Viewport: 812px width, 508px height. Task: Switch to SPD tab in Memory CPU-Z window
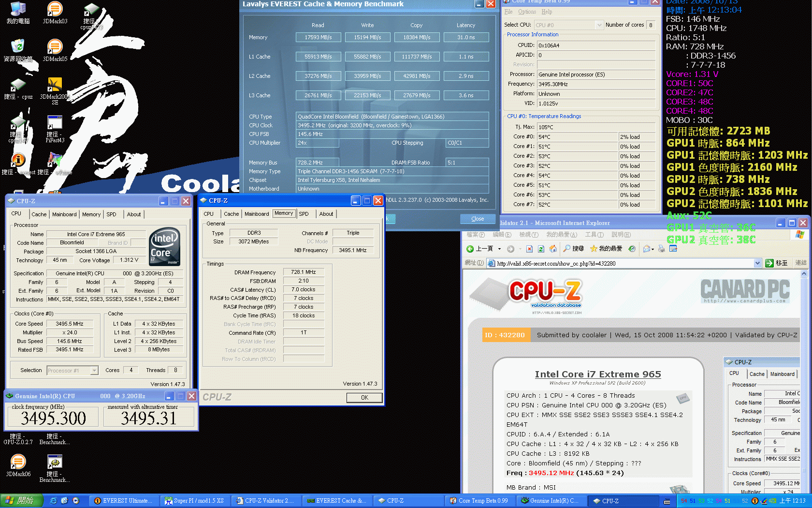pos(304,214)
